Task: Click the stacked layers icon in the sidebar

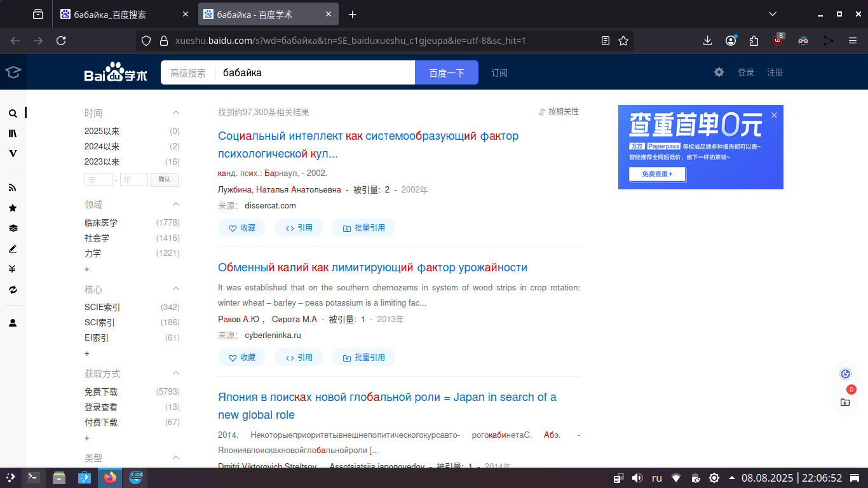Action: 13,228
